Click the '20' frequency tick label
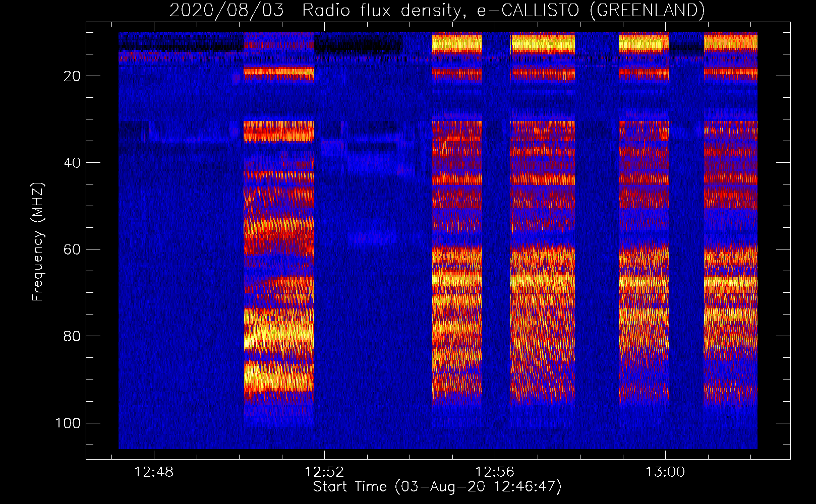 coord(72,76)
